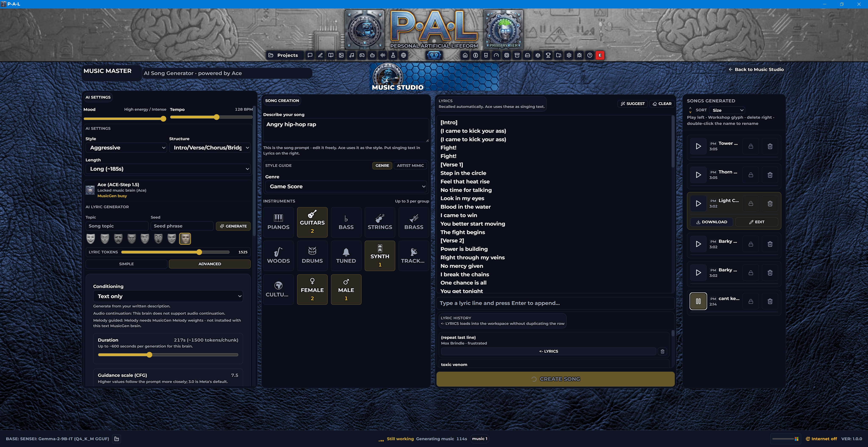Switch to the GENRE style guide tab
This screenshot has height=447, width=868.
(382, 166)
